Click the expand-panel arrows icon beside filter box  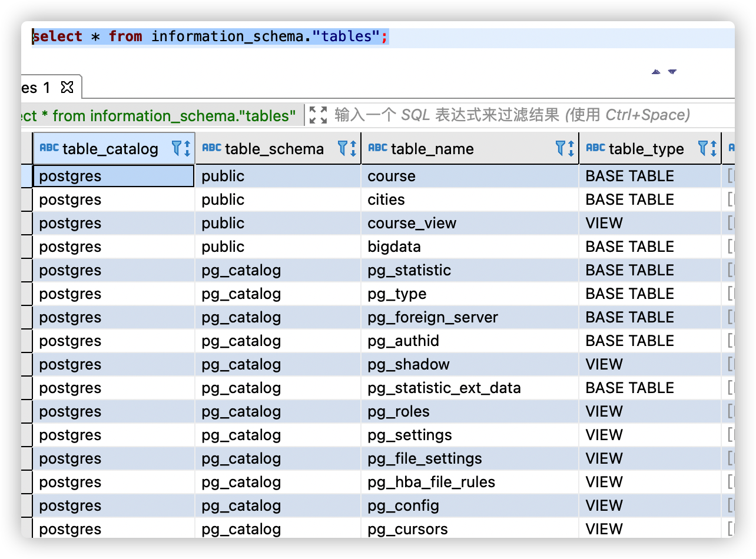[317, 115]
